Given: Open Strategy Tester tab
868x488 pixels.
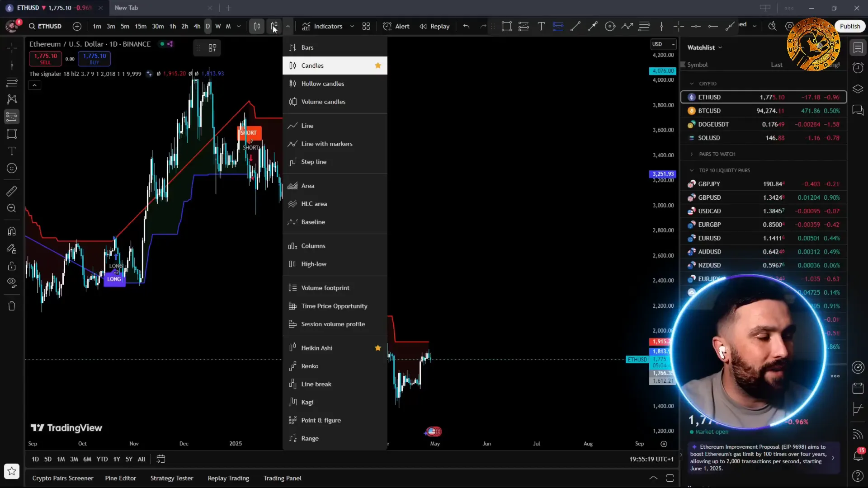Looking at the screenshot, I should click(x=172, y=478).
